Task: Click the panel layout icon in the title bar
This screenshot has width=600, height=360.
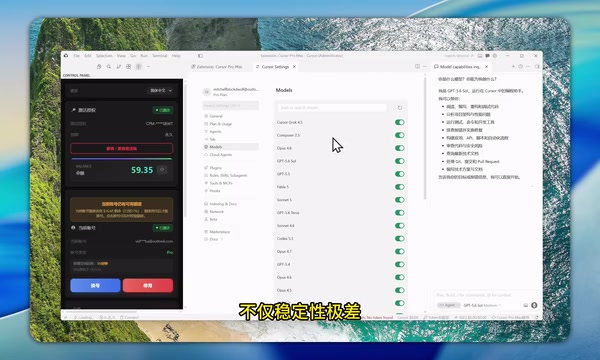Action: 480,56
